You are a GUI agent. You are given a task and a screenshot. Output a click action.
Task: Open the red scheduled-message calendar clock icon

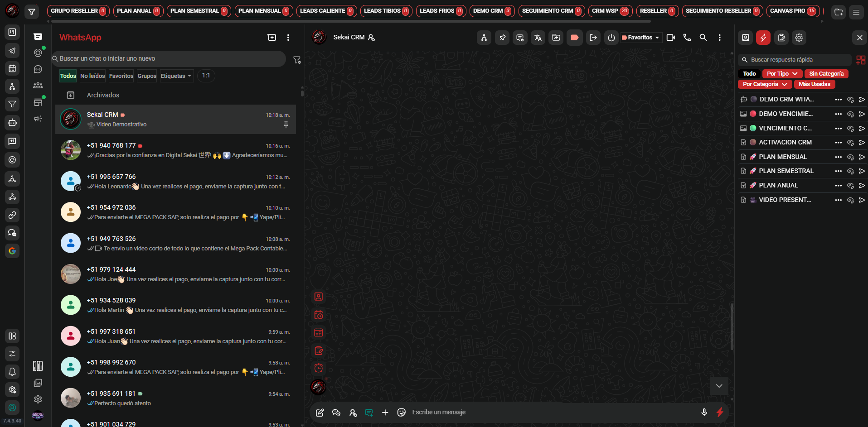tap(319, 315)
